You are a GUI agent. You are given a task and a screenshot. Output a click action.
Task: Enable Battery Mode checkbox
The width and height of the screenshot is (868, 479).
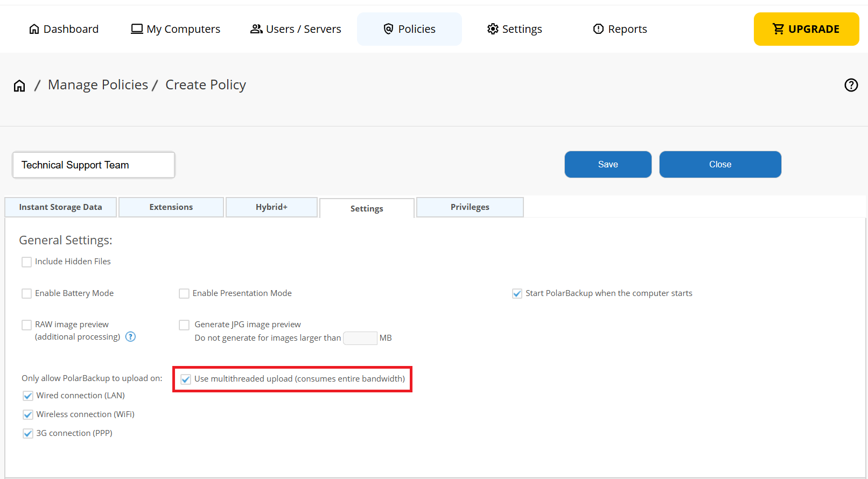tap(26, 293)
